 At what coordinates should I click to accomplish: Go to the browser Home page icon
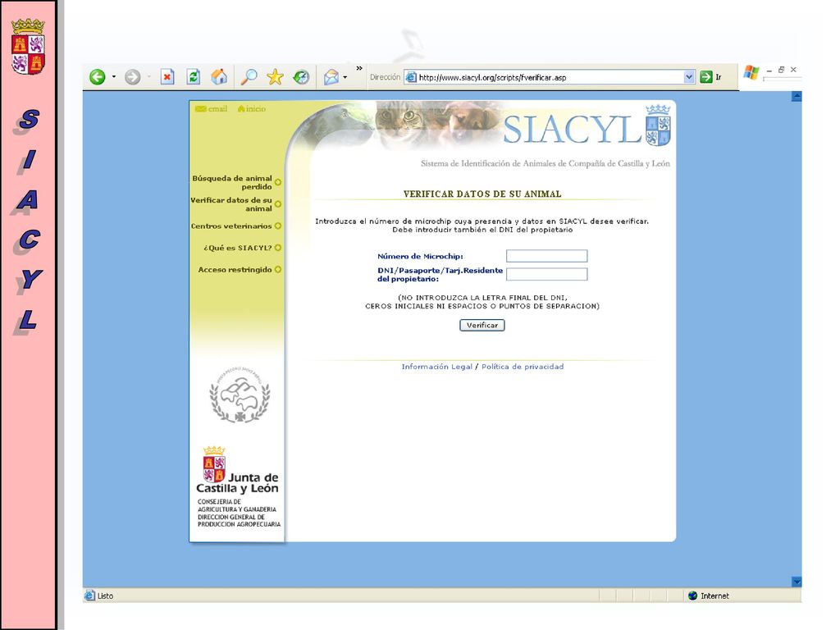219,77
